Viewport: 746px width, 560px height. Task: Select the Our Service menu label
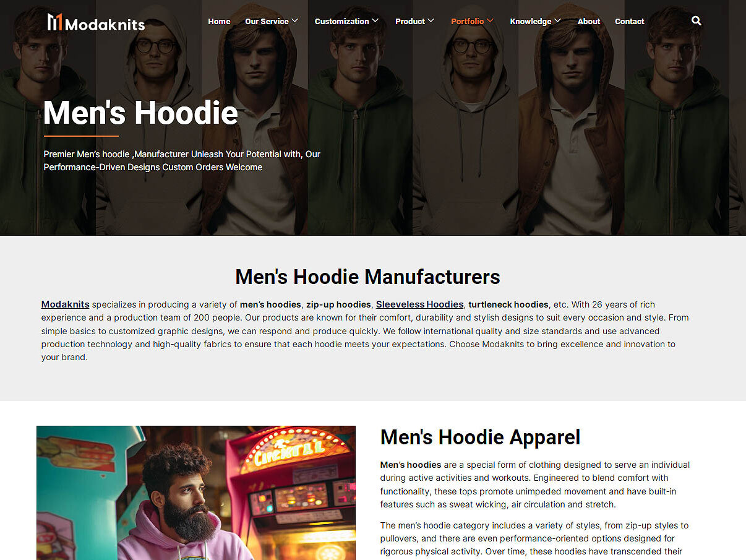[267, 21]
